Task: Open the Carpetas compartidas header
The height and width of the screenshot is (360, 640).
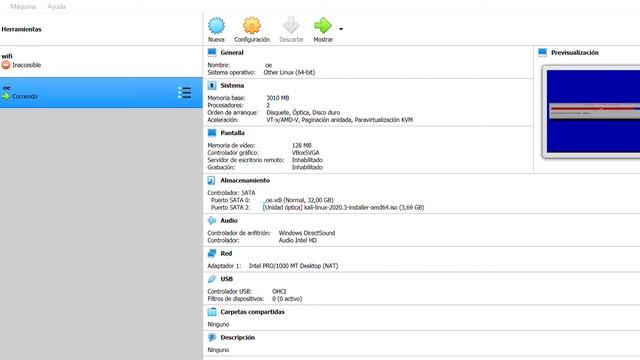Action: 253,312
